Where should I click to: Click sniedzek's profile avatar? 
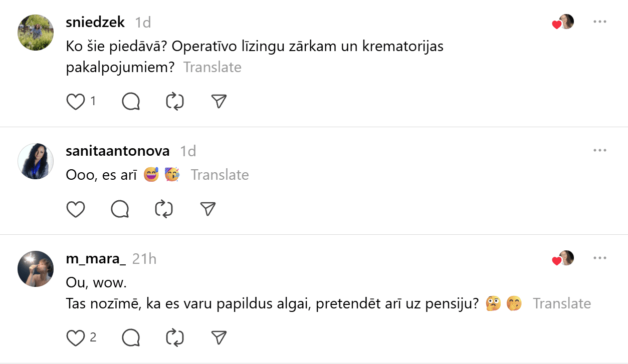coord(36,33)
